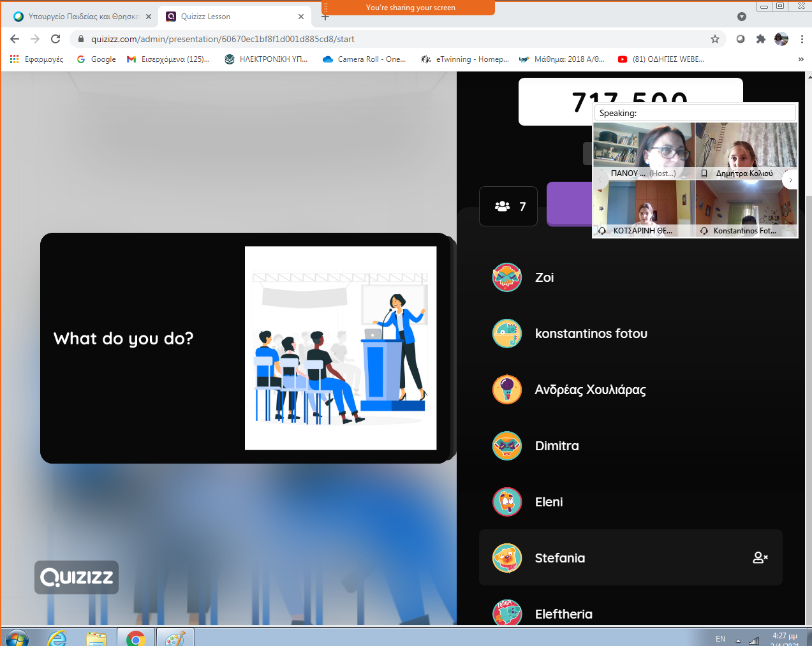The width and height of the screenshot is (812, 646).
Task: Show next video participants with right chevron
Action: [790, 180]
